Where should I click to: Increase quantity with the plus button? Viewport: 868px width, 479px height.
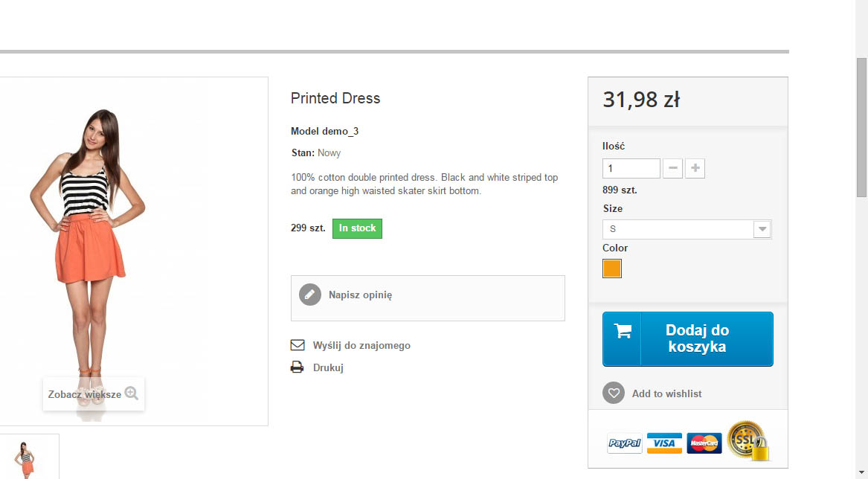coord(695,168)
